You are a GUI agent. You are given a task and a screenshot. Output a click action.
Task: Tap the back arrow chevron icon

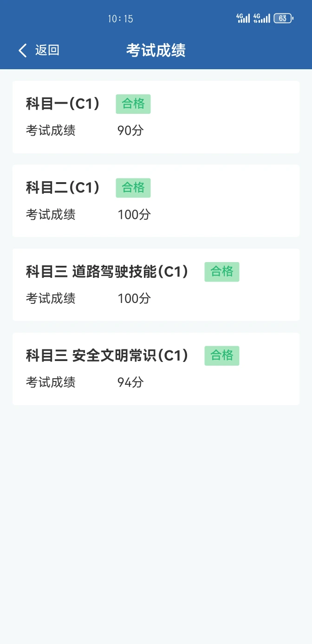(23, 50)
